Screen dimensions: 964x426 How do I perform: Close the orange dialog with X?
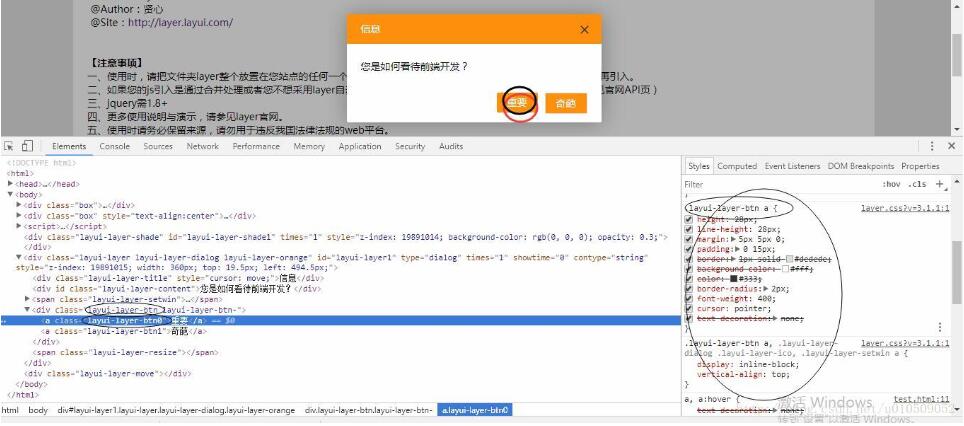click(x=584, y=30)
